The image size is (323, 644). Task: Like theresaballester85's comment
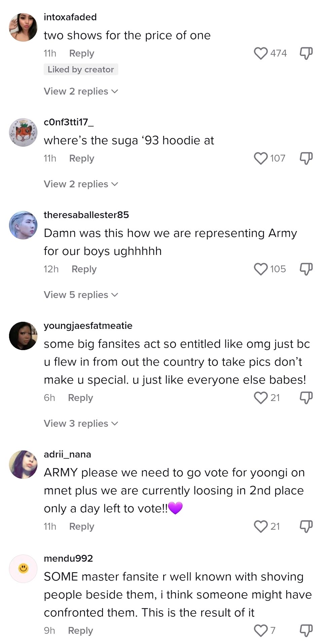click(261, 269)
